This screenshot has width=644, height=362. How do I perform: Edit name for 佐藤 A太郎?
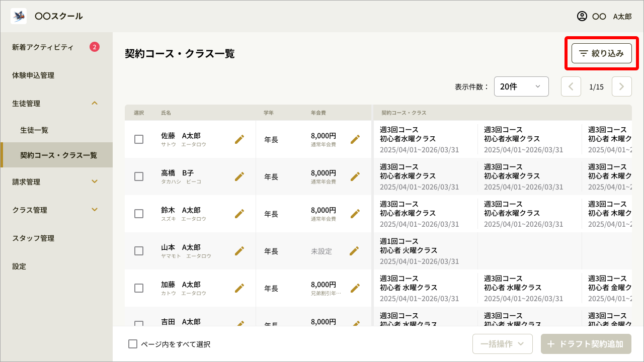tap(239, 139)
